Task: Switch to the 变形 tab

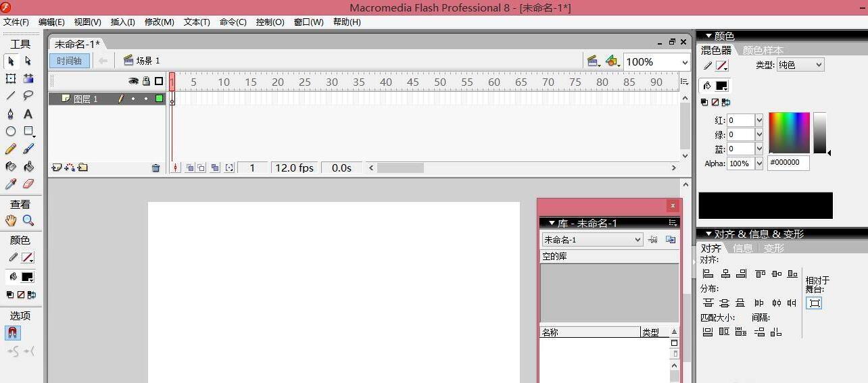Action: pos(774,248)
